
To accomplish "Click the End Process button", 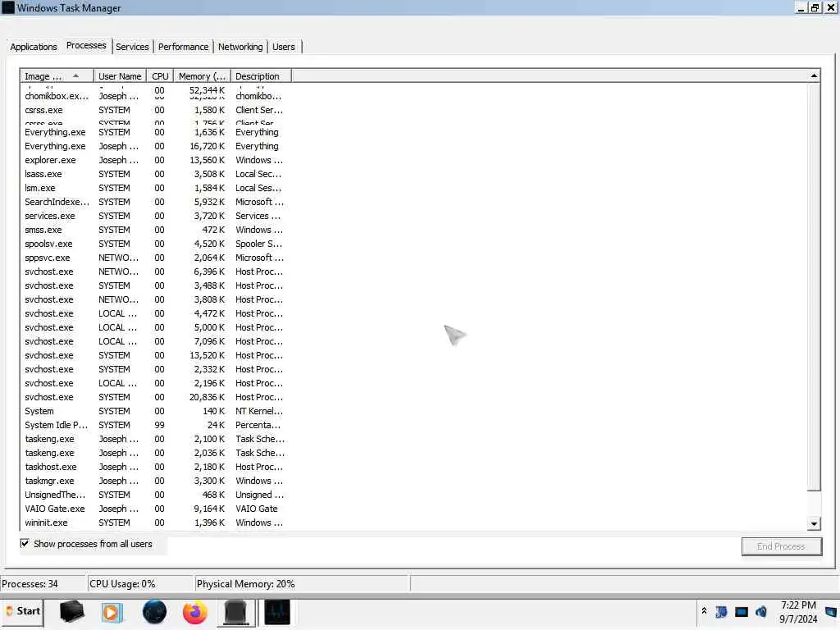I will pyautogui.click(x=781, y=546).
